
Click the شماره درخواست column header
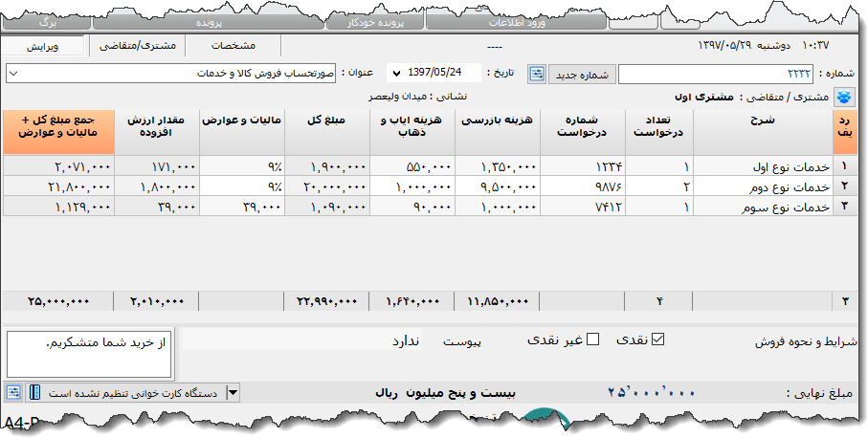tap(583, 132)
